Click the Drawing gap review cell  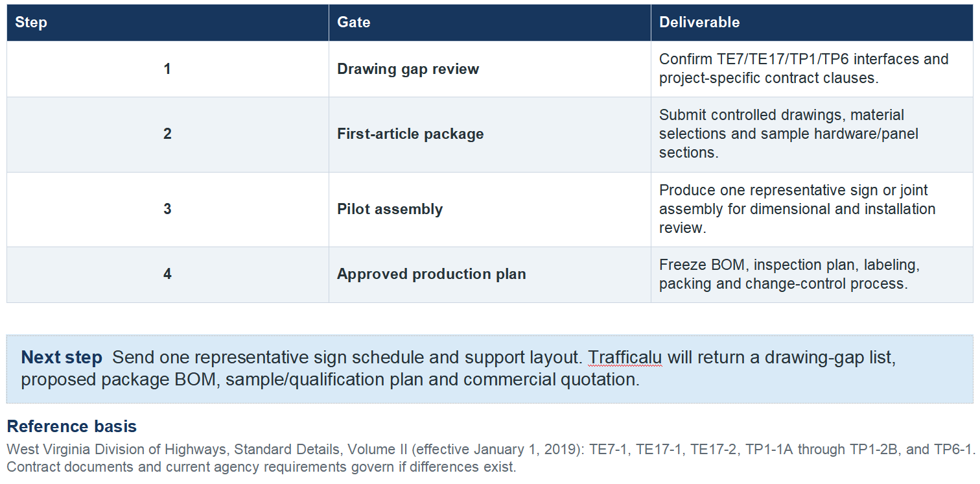pyautogui.click(x=490, y=69)
